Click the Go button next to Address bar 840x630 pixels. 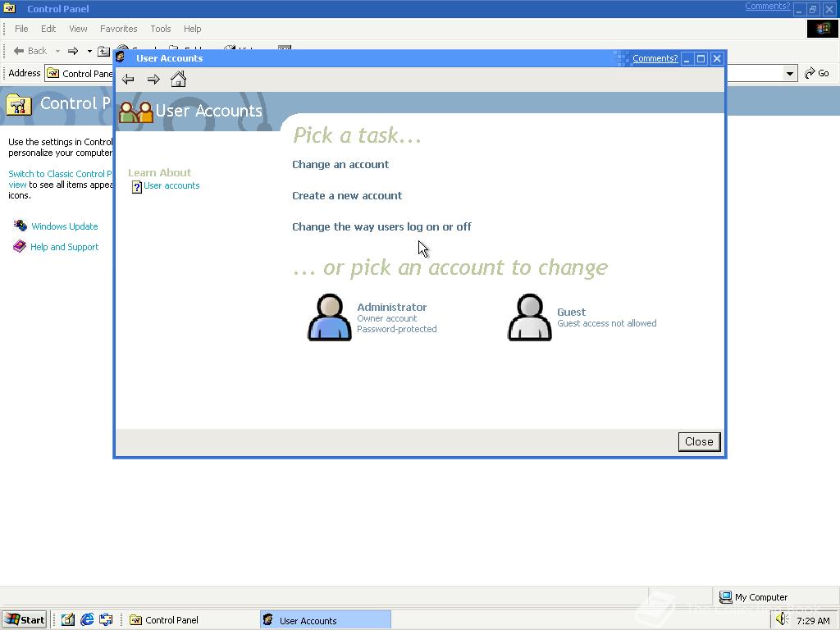coord(817,73)
